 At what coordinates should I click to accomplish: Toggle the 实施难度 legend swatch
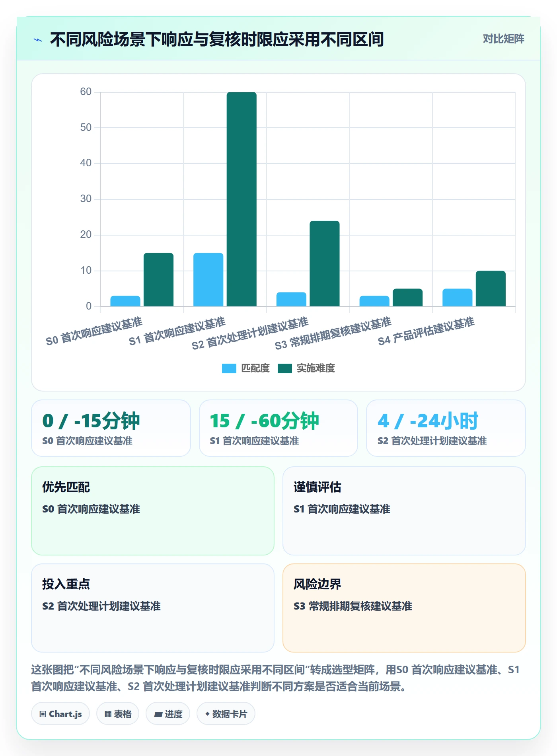point(284,368)
